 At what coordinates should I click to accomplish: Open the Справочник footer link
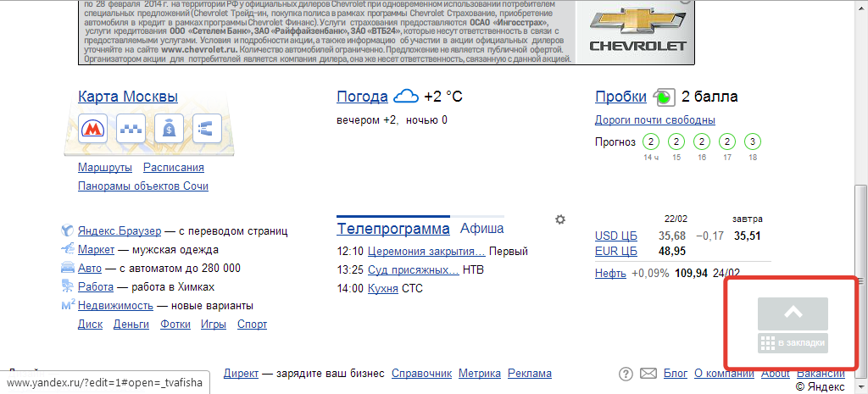422,374
